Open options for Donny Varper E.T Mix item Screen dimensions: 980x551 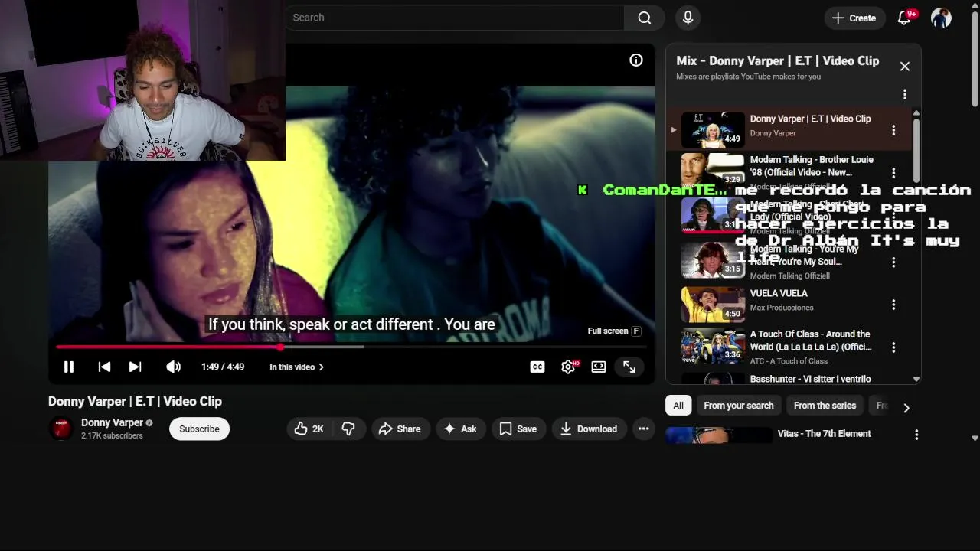click(x=893, y=131)
